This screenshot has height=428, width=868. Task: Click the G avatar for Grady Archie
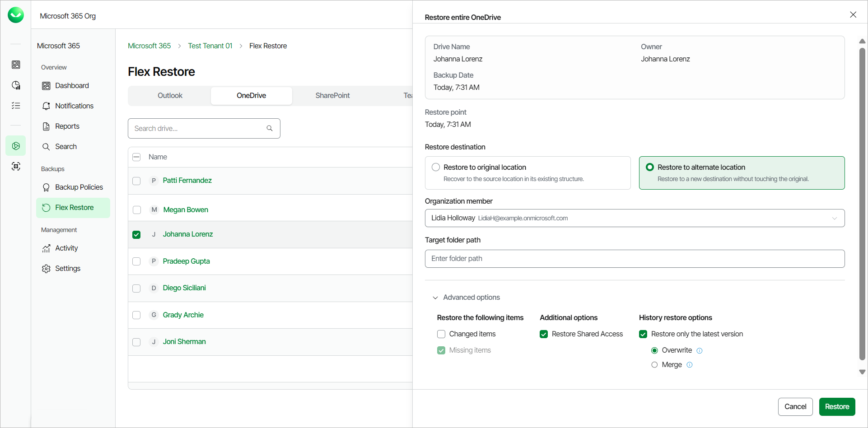click(154, 315)
